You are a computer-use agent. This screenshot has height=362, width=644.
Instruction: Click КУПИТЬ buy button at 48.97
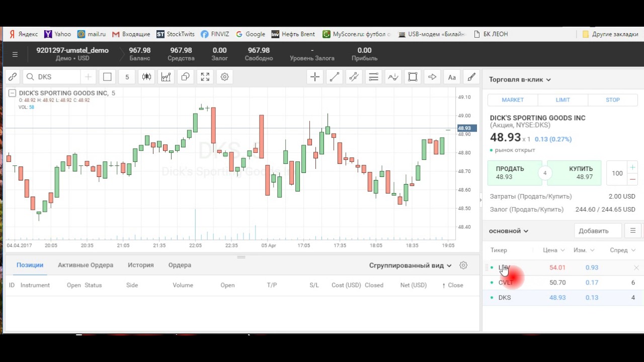[574, 173]
